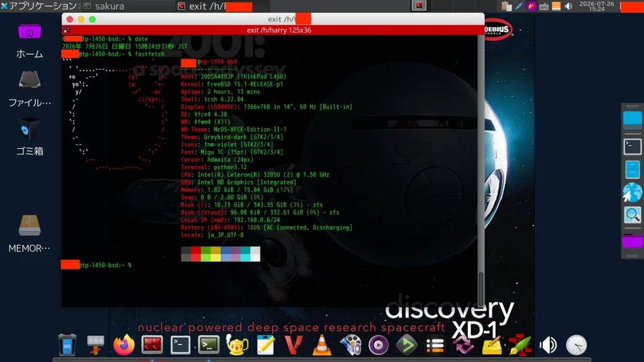Open the yellow sticky note pencil dock icon
Screen dimensions: 644x362
pyautogui.click(x=492, y=345)
